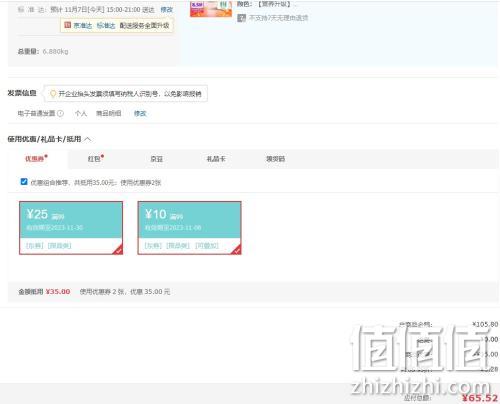
Task: Open the 礼品卡 tab
Action: click(x=216, y=159)
